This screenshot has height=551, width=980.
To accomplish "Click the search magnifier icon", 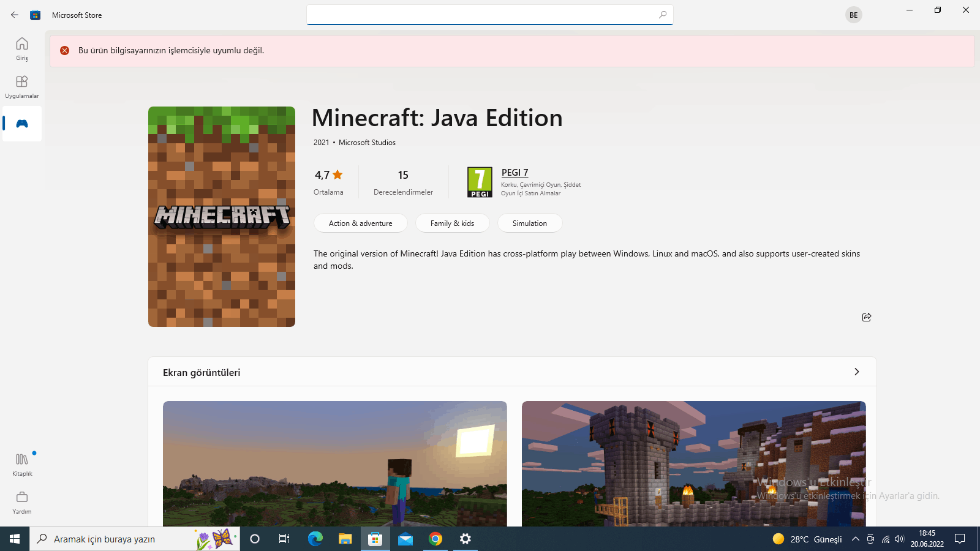I will pyautogui.click(x=663, y=15).
